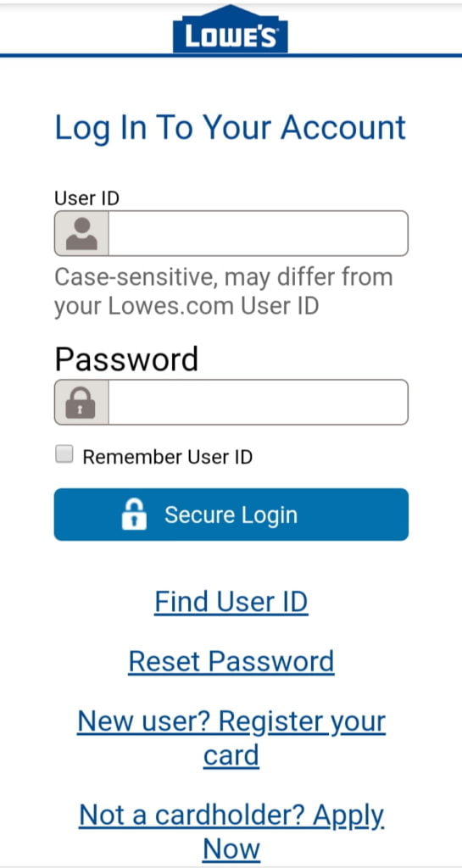Open the Find User ID link
Screen dimensions: 462x868
[x=231, y=602]
